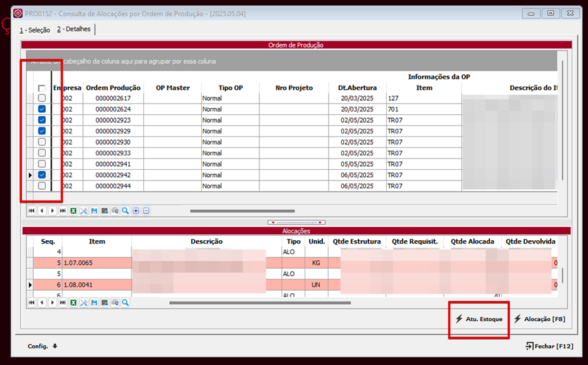Click database export icon in Ordem de Produção toolbar
The width and height of the screenshot is (588, 365).
105,211
